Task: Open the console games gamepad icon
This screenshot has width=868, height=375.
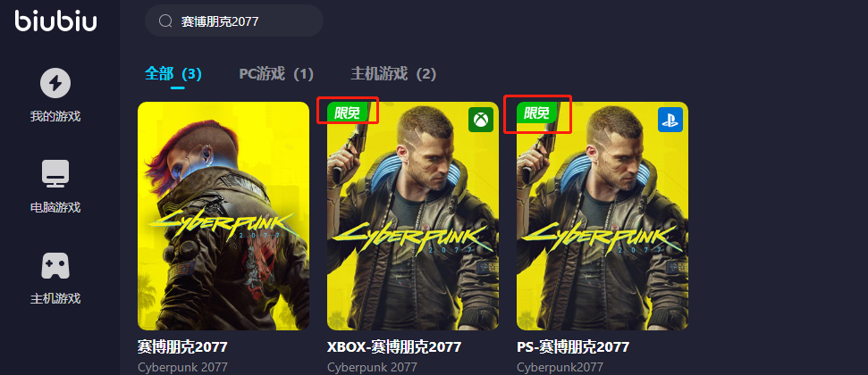Action: 55,265
